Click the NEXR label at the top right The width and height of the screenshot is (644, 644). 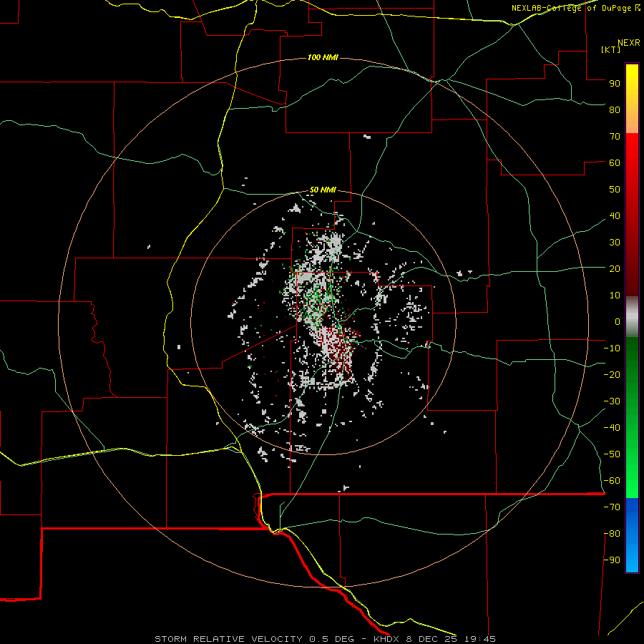[629, 43]
